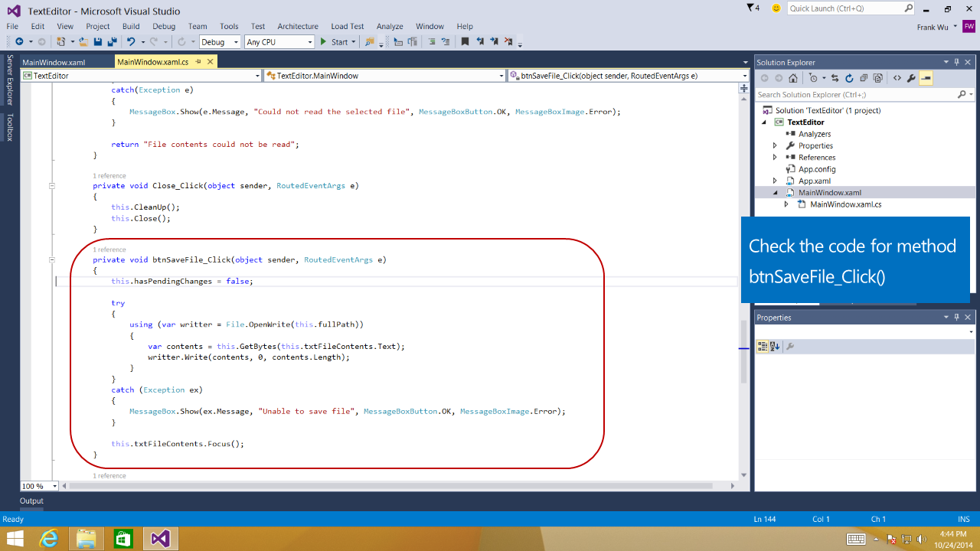Click the Open File folder icon
Screen dimensions: 980x551
[84, 42]
